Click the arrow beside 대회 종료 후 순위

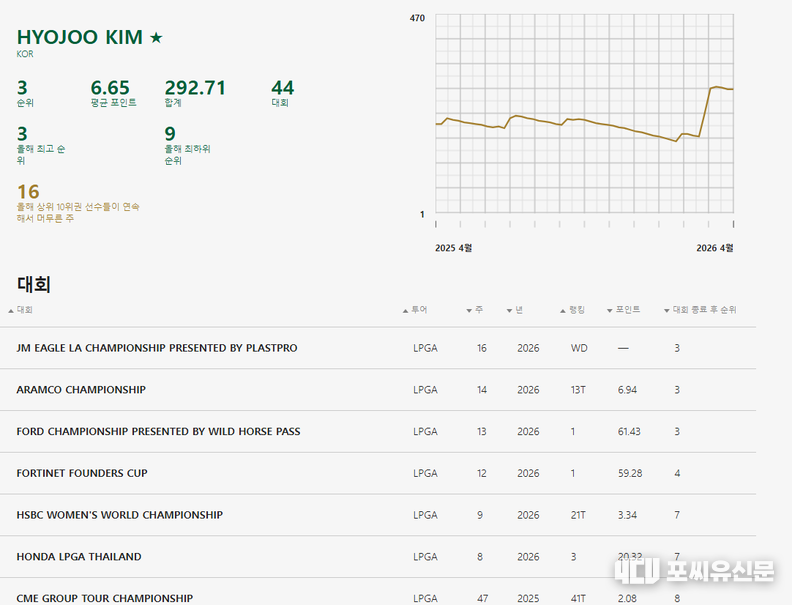pyautogui.click(x=667, y=311)
